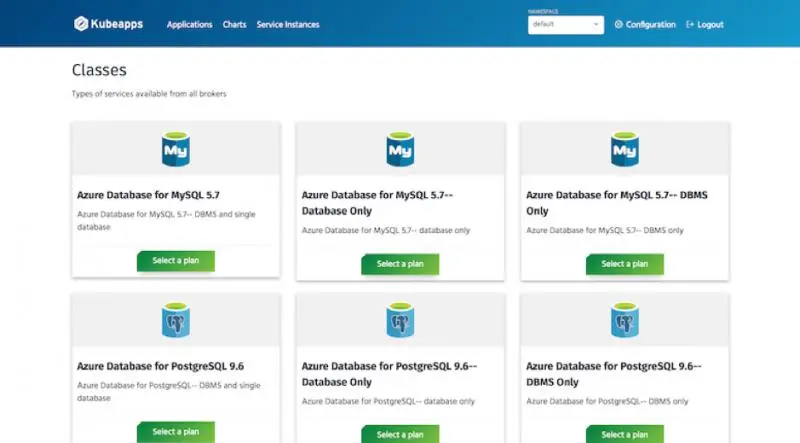The image size is (800, 443).
Task: Click the title 'Azure Database for PostgreSQL 9.6'
Action: coord(160,366)
